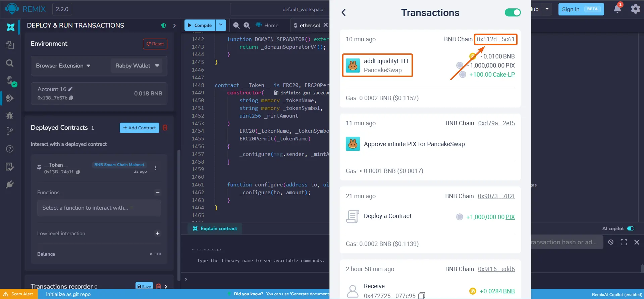Open the Search in files sidebar icon

10,63
